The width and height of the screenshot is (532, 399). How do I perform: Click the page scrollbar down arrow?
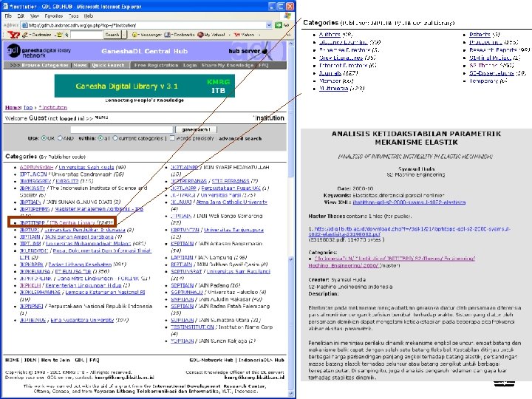click(291, 394)
